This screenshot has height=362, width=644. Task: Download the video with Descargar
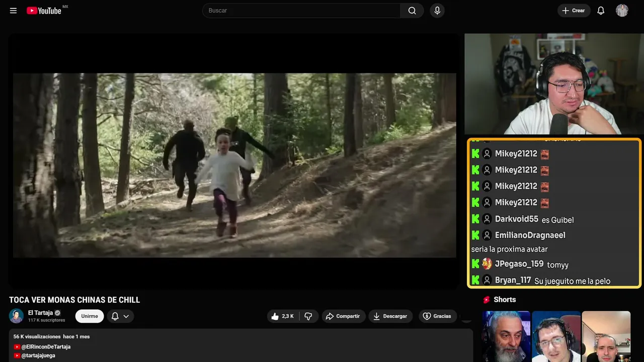(x=390, y=316)
